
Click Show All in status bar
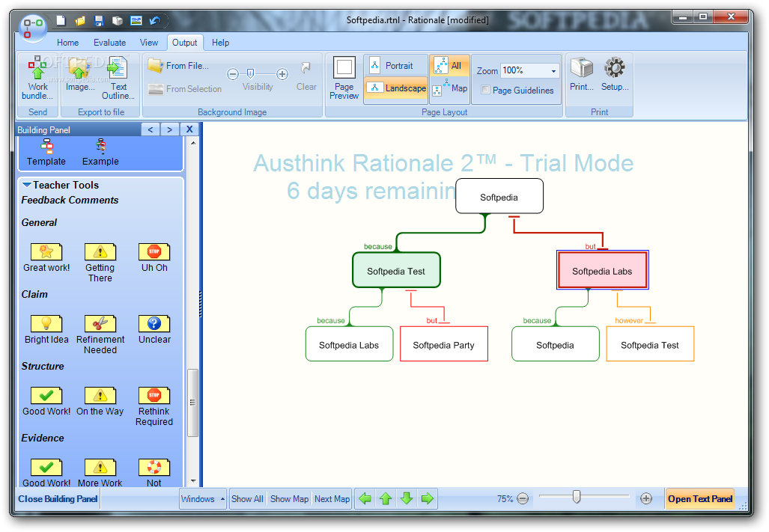(x=248, y=498)
